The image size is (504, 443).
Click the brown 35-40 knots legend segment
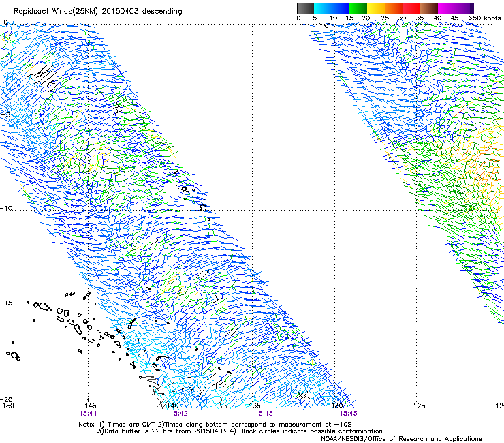429,8
